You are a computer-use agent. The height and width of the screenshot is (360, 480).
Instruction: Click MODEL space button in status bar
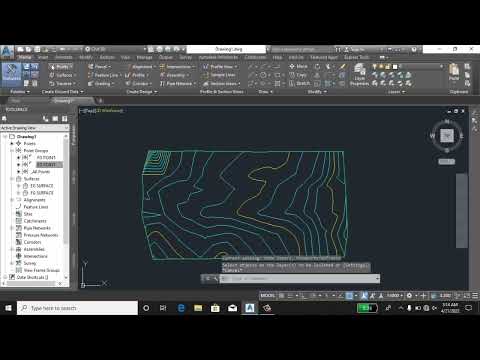point(268,295)
